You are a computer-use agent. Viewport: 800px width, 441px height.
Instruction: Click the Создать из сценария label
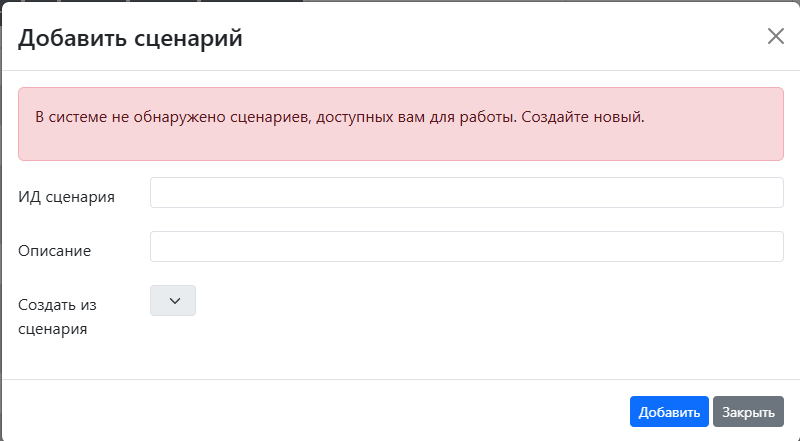[59, 315]
